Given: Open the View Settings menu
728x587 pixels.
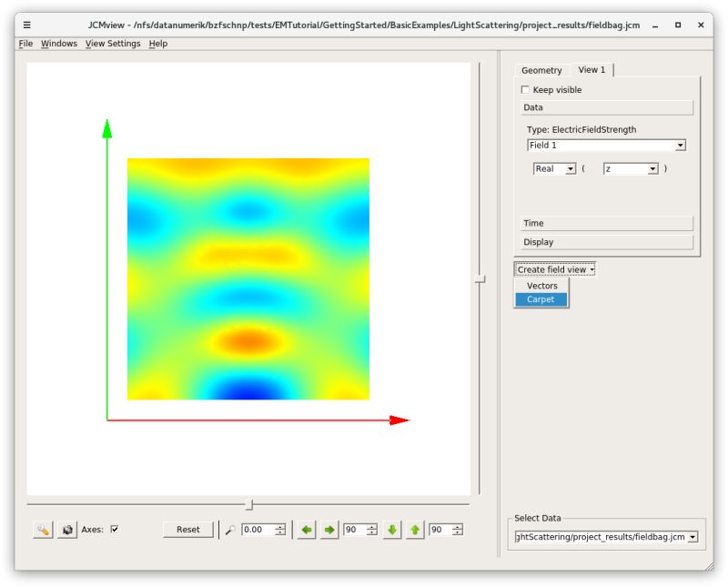Looking at the screenshot, I should click(113, 43).
